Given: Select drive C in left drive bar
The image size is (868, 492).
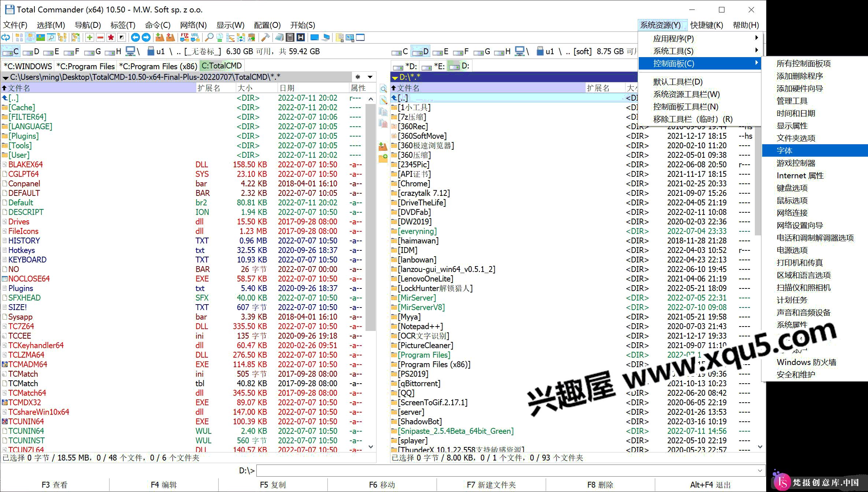Looking at the screenshot, I should tap(11, 51).
